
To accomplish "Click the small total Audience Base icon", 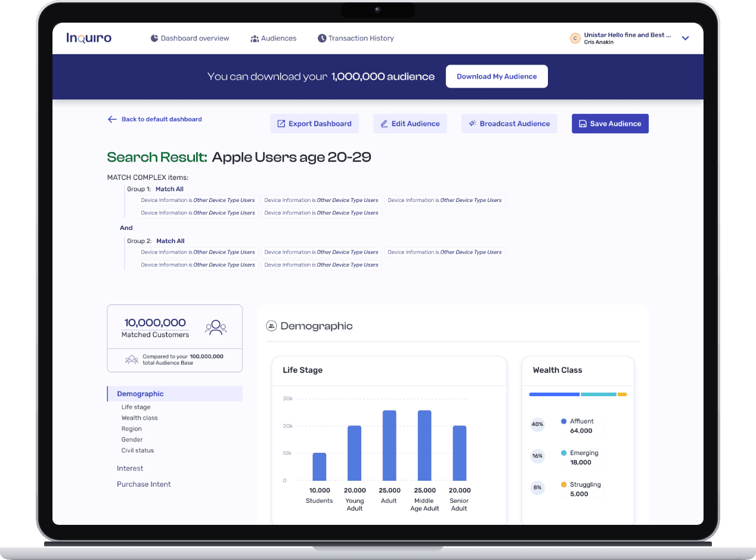I will pos(132,359).
